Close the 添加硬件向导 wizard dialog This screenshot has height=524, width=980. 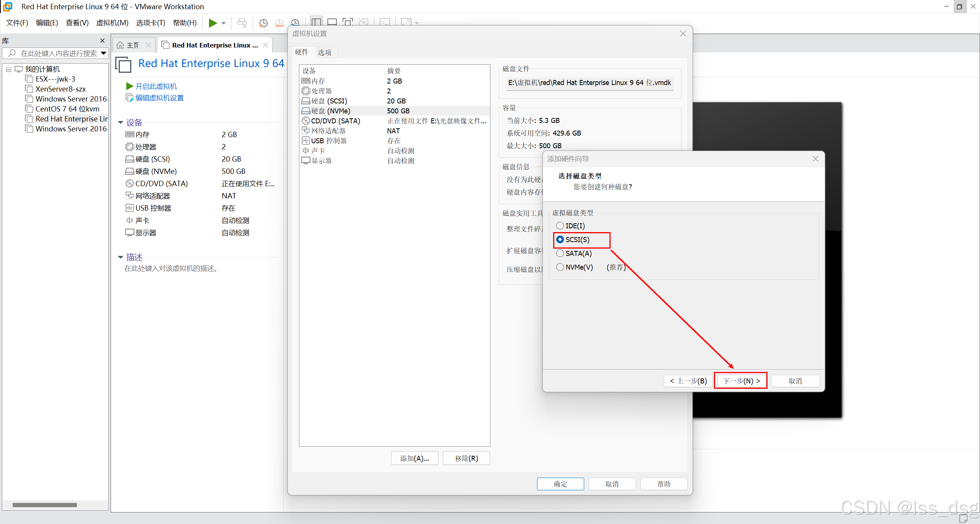point(815,159)
